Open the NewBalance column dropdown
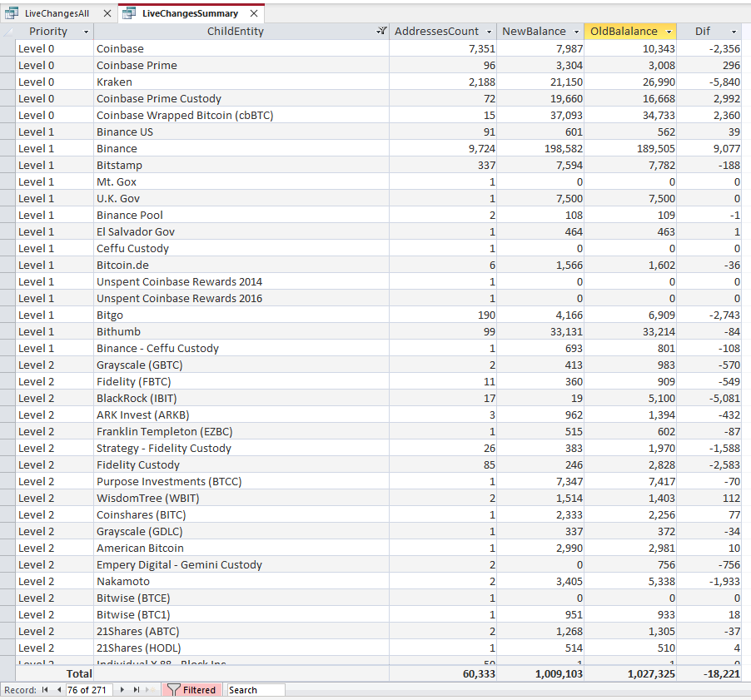 point(577,32)
